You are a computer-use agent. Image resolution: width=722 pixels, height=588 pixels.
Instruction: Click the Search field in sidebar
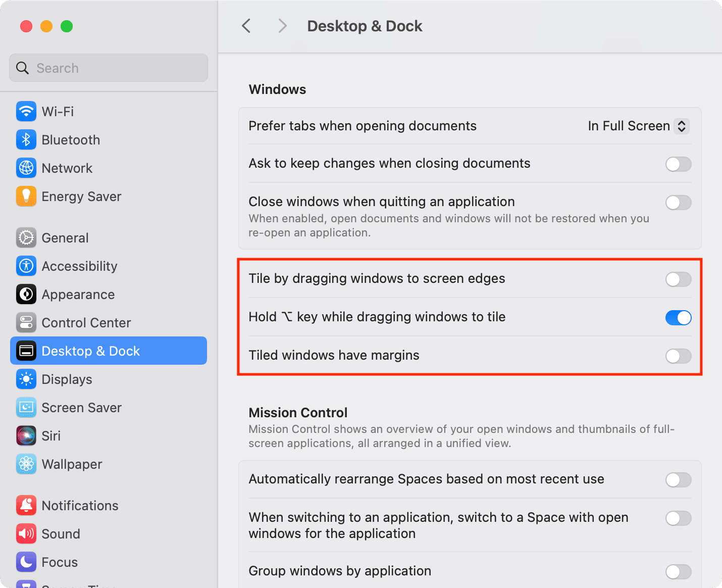click(x=109, y=68)
